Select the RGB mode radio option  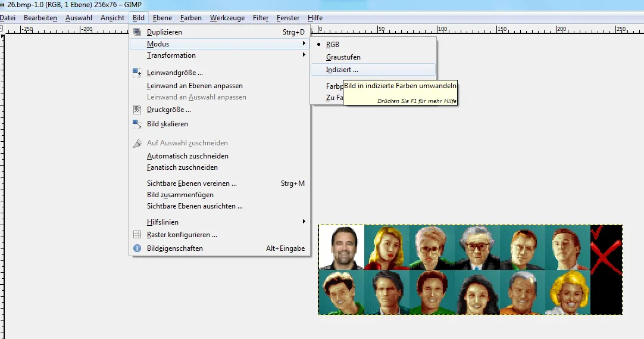coord(332,45)
